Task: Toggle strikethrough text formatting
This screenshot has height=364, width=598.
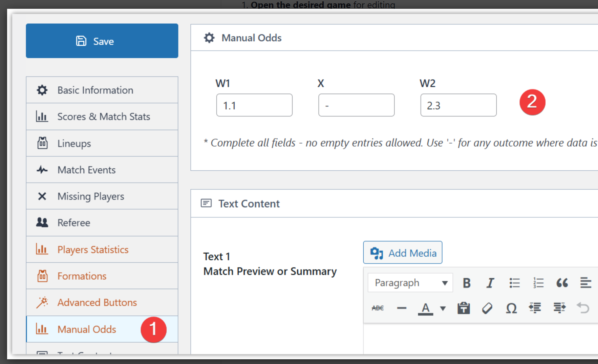Action: (x=378, y=308)
